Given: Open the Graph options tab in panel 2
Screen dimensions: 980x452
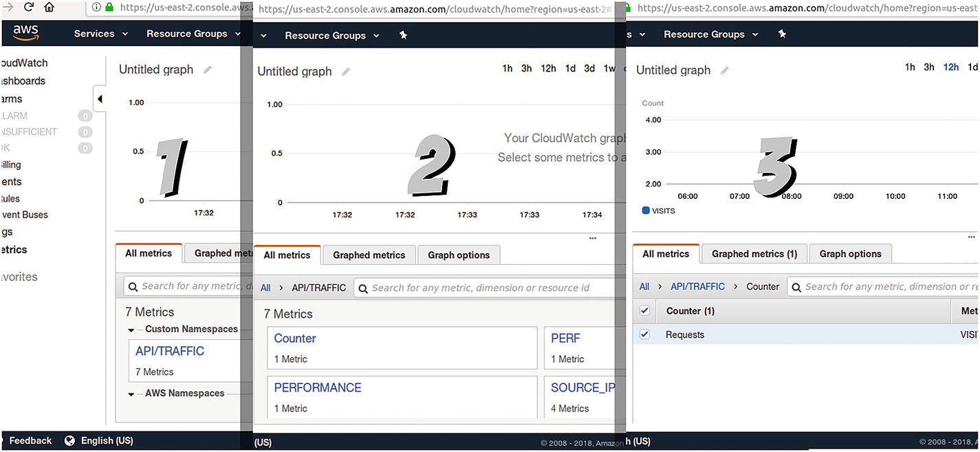Looking at the screenshot, I should pos(459,255).
